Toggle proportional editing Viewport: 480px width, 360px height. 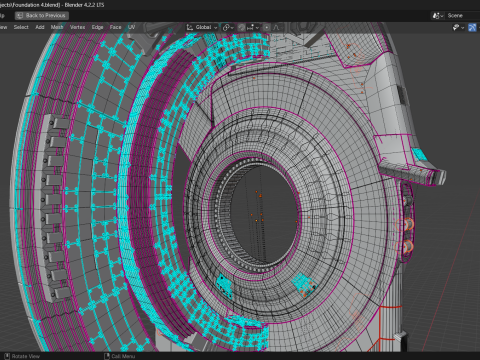[x=267, y=28]
